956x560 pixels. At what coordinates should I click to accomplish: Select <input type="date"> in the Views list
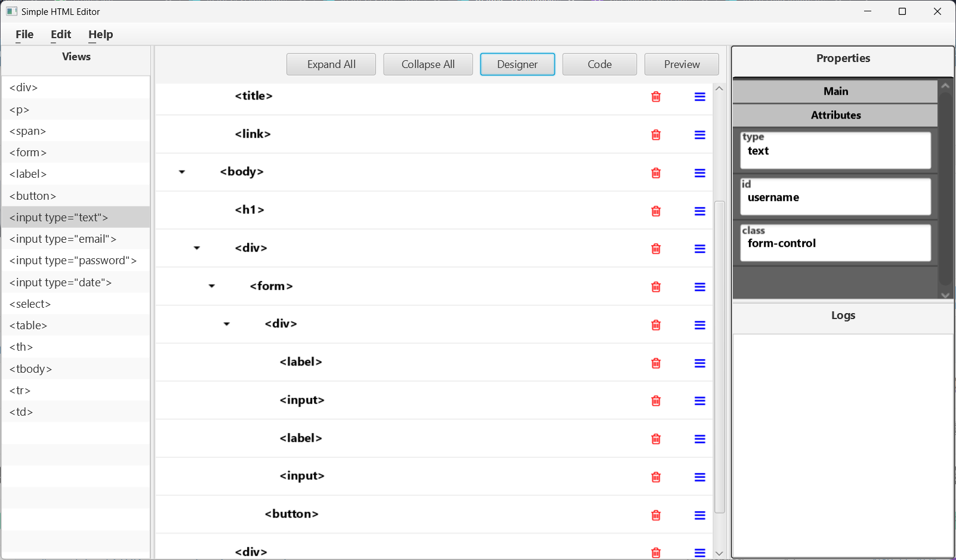(x=76, y=283)
